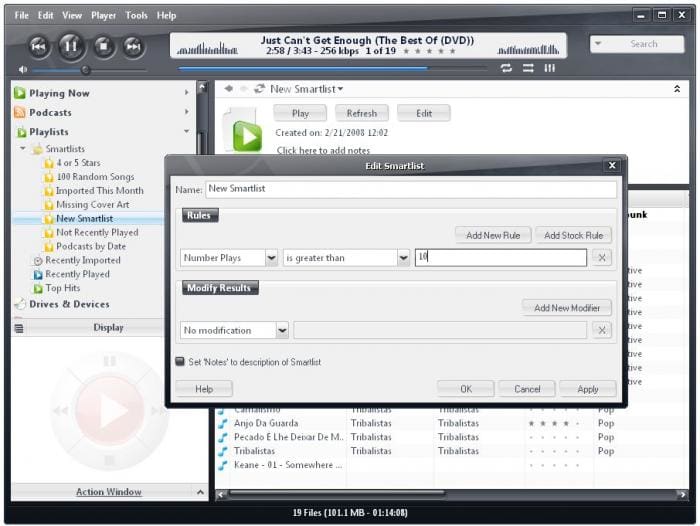Click Add Stock Rule button
700x526 pixels.
tap(573, 235)
